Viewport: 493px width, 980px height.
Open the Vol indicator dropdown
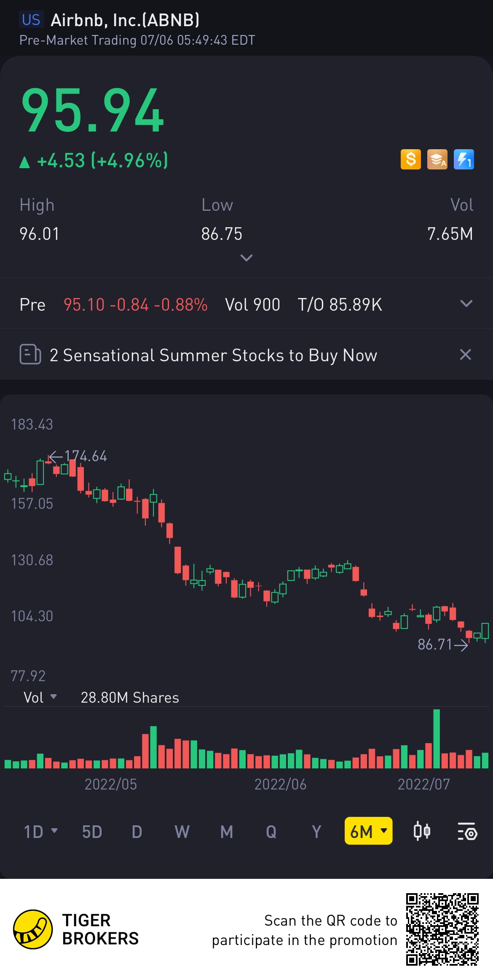(x=40, y=698)
